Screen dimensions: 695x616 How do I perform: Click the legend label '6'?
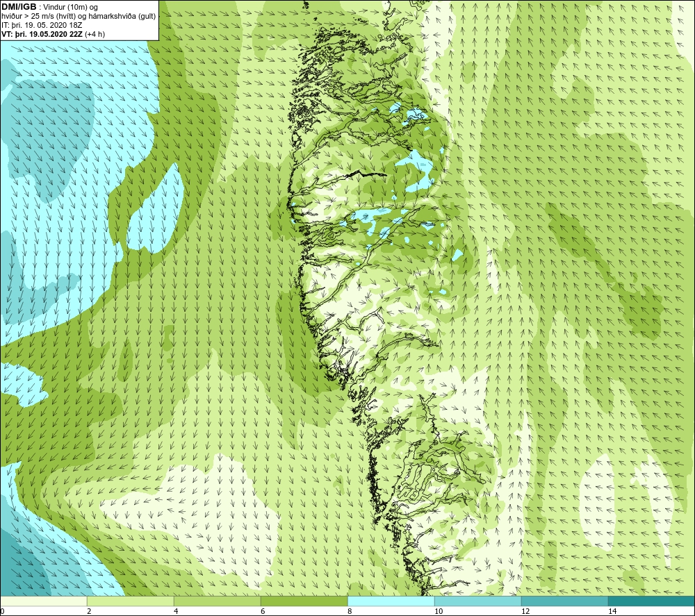pos(263,611)
